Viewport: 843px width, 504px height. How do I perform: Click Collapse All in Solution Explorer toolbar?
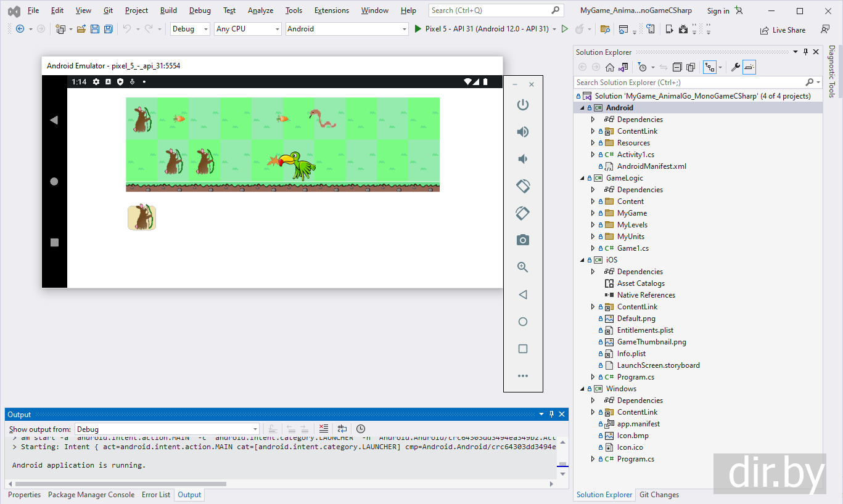click(x=677, y=67)
